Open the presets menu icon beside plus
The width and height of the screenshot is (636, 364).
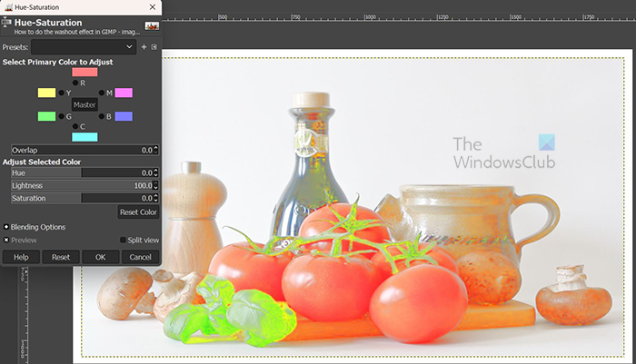(154, 47)
